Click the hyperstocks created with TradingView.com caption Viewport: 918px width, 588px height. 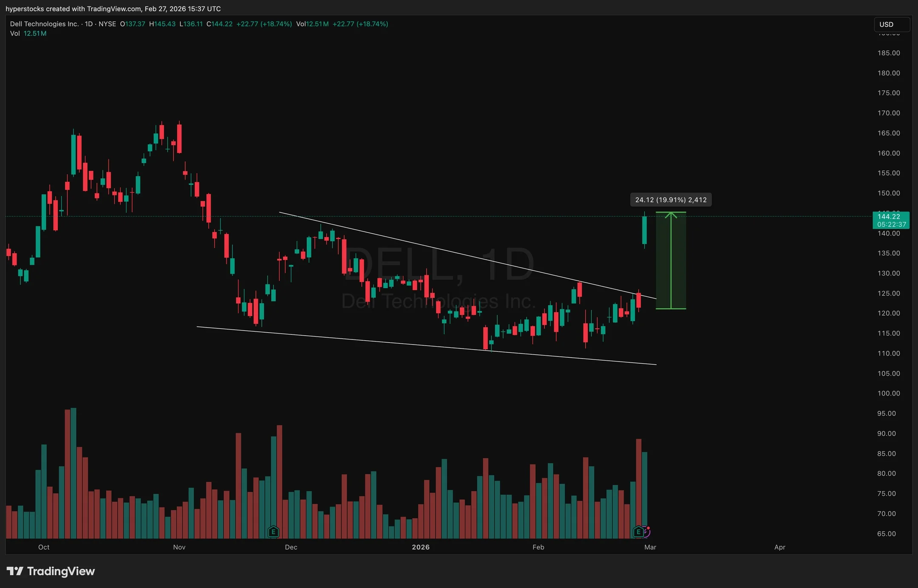[113, 8]
